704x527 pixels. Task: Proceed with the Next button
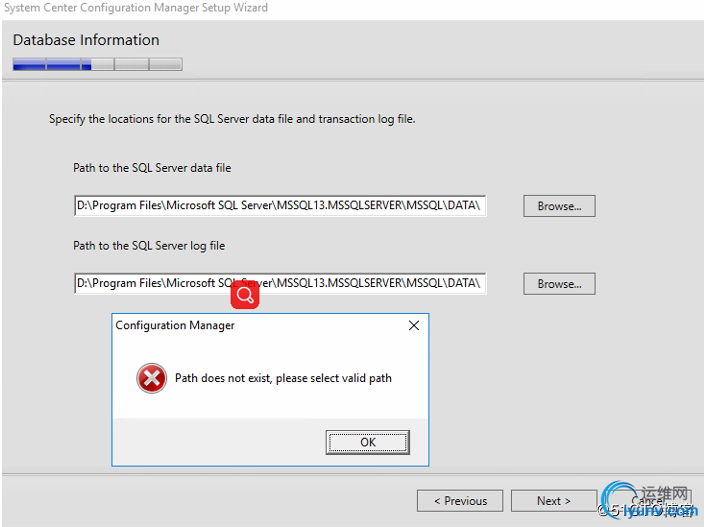(x=553, y=501)
